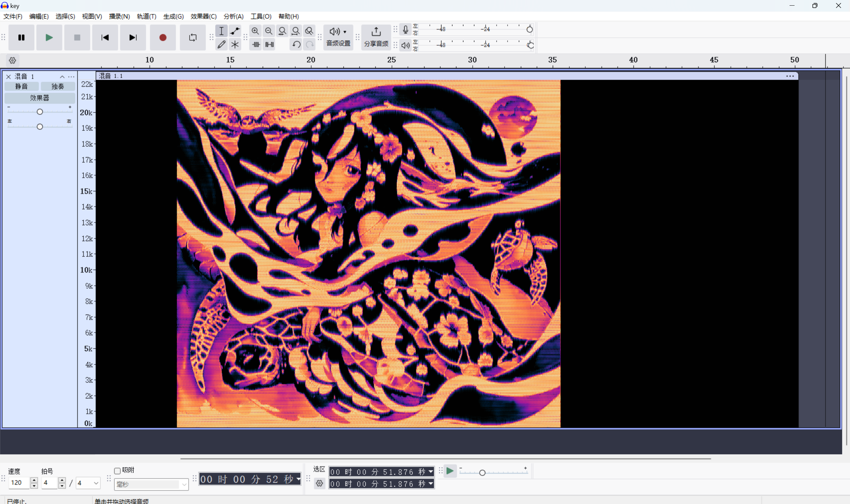Click the Pause playback button
This screenshot has width=850, height=504.
coord(21,38)
